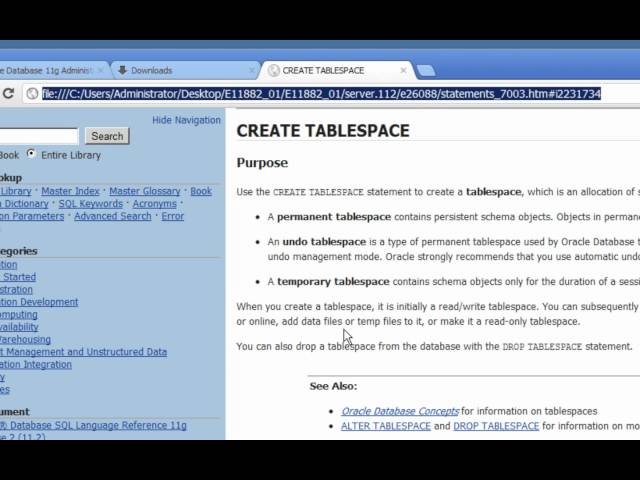
Task: Select the Entire Library radio button
Action: (31, 154)
